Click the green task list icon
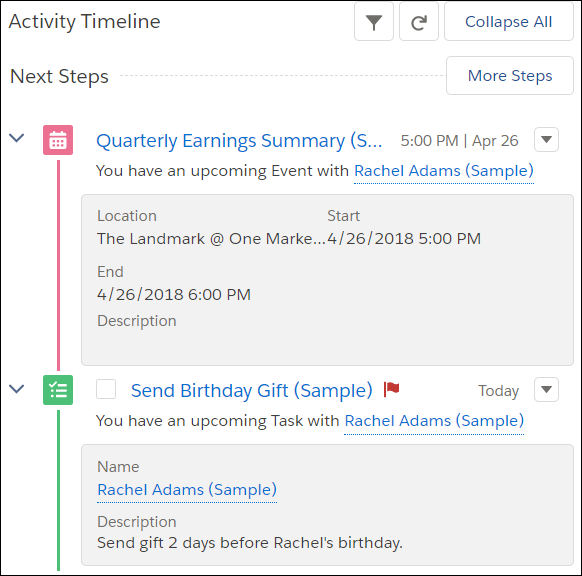The width and height of the screenshot is (582, 576). coord(58,390)
